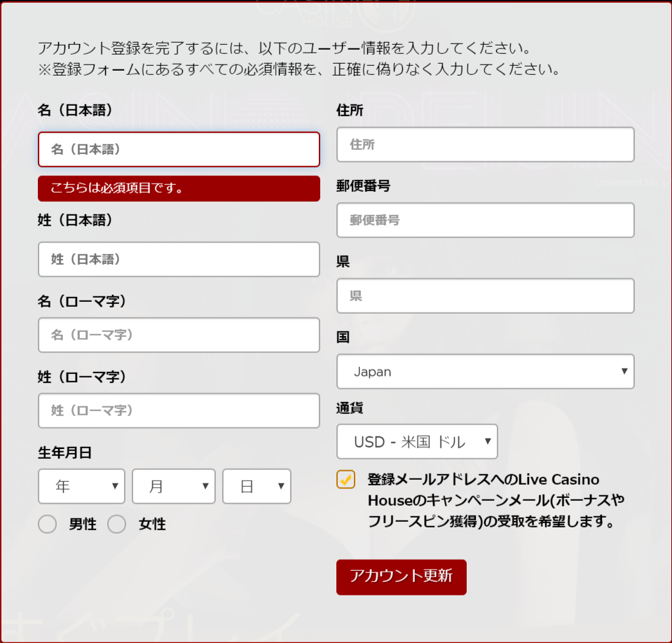Click the 郵便番号 postal code field
672x643 pixels.
[x=486, y=220]
